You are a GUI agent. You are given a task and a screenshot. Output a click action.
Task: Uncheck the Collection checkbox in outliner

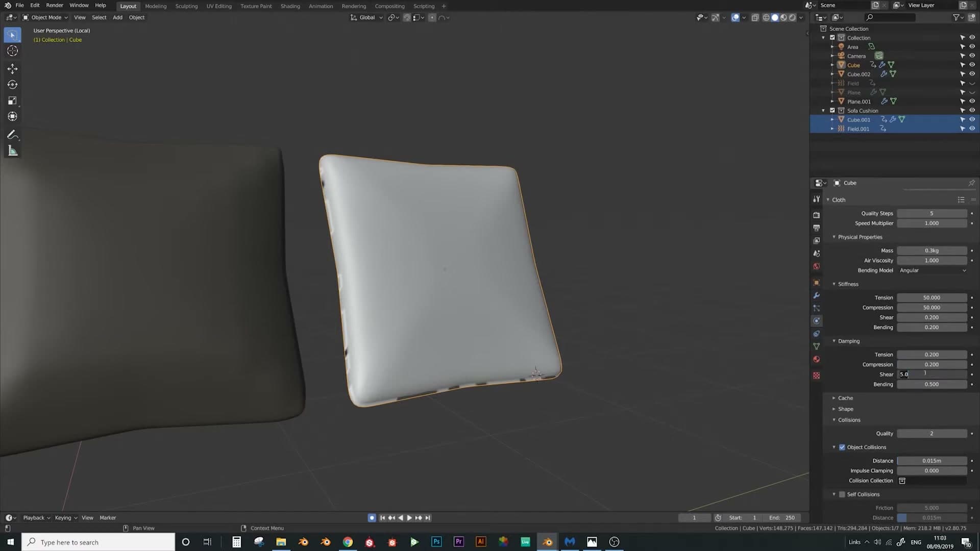point(832,38)
